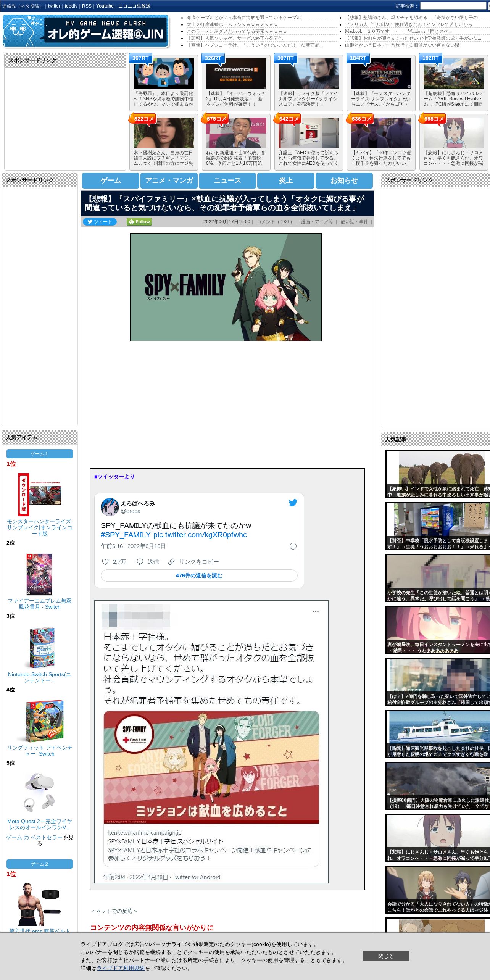
Task: Open the ライブドア利用規約 link
Action: click(121, 968)
